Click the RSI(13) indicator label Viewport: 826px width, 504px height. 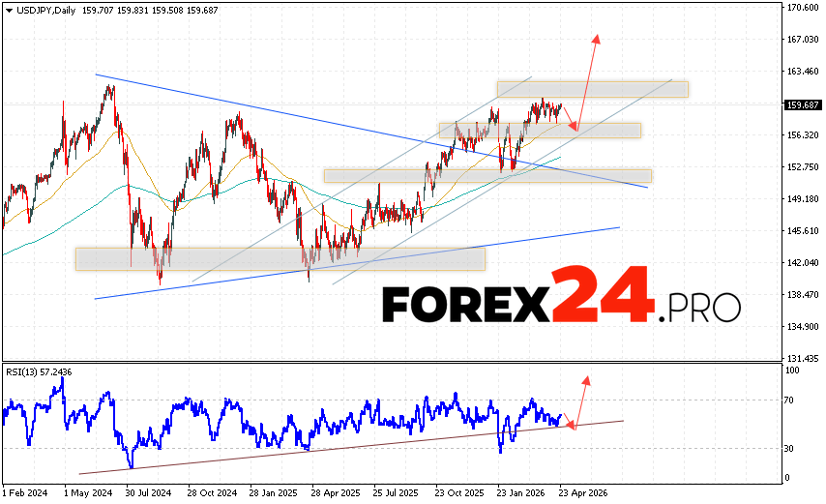pos(39,371)
